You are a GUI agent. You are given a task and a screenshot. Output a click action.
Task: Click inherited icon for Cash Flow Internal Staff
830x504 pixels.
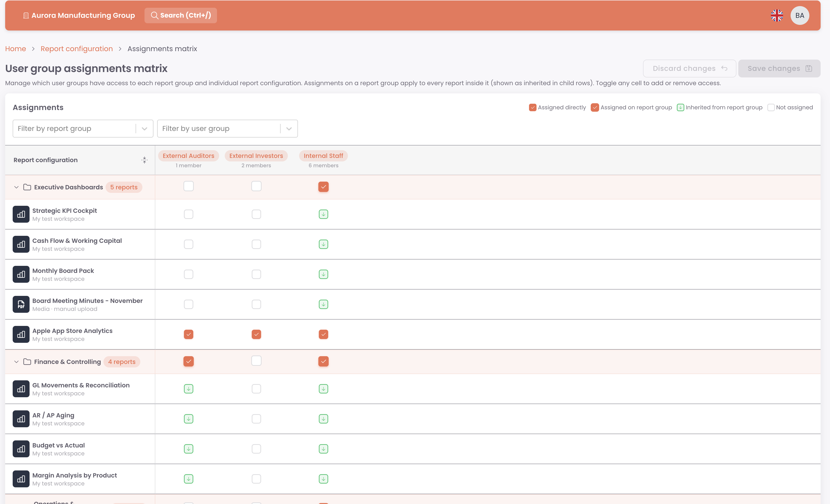[x=323, y=244]
